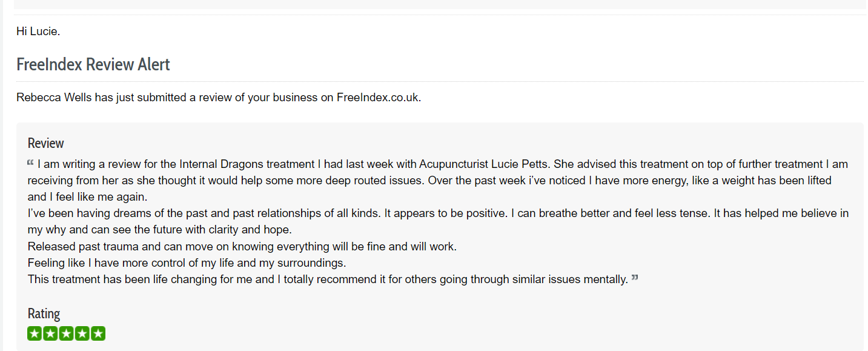Click the gray bar above the greeting
The width and height of the screenshot is (868, 351).
pyautogui.click(x=440, y=4)
